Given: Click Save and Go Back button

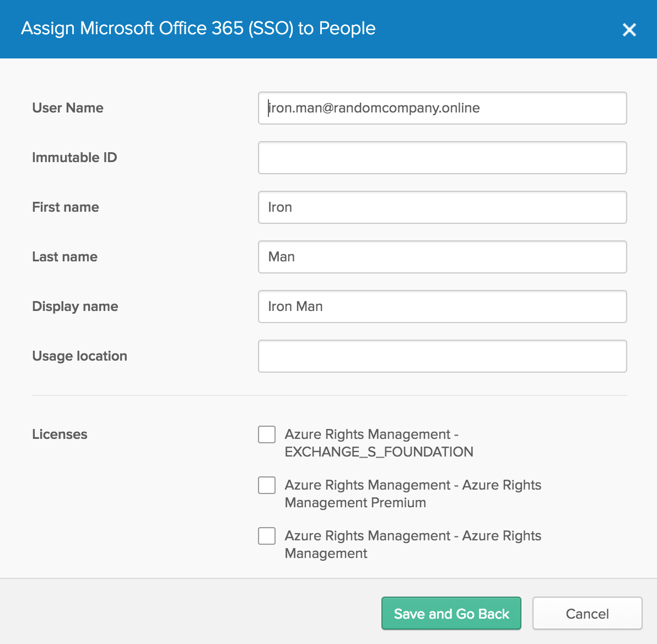Looking at the screenshot, I should click(x=451, y=613).
